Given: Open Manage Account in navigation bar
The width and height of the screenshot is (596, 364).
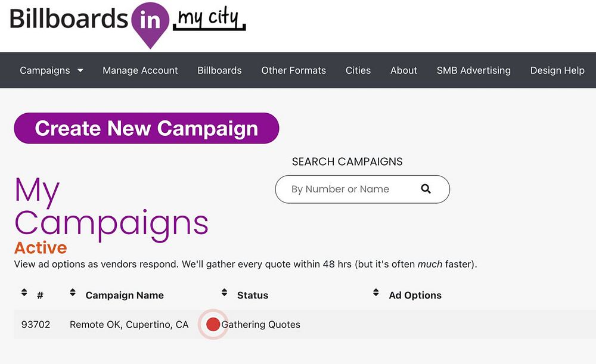Looking at the screenshot, I should click(140, 70).
